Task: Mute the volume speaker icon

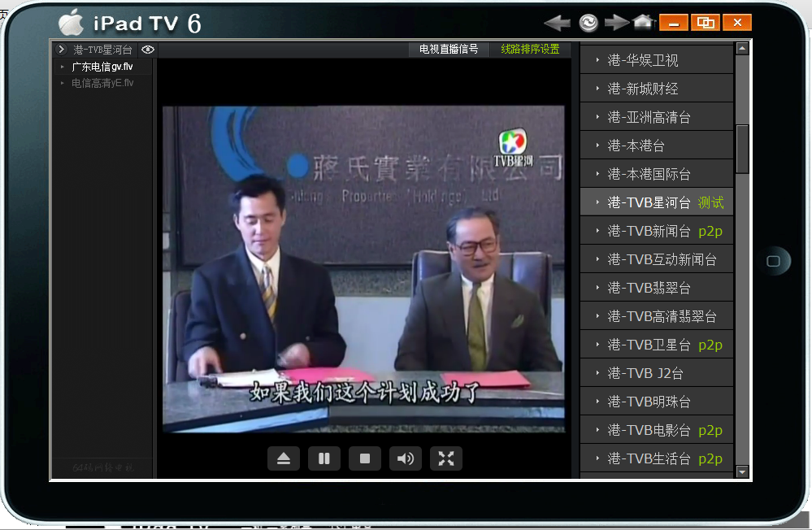Action: [x=406, y=458]
